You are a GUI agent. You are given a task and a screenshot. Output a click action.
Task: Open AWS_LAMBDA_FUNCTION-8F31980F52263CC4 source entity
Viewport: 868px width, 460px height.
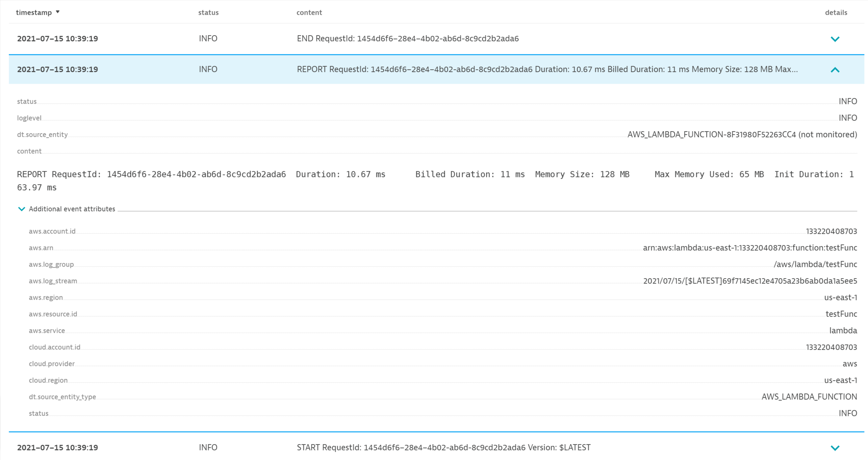click(711, 135)
